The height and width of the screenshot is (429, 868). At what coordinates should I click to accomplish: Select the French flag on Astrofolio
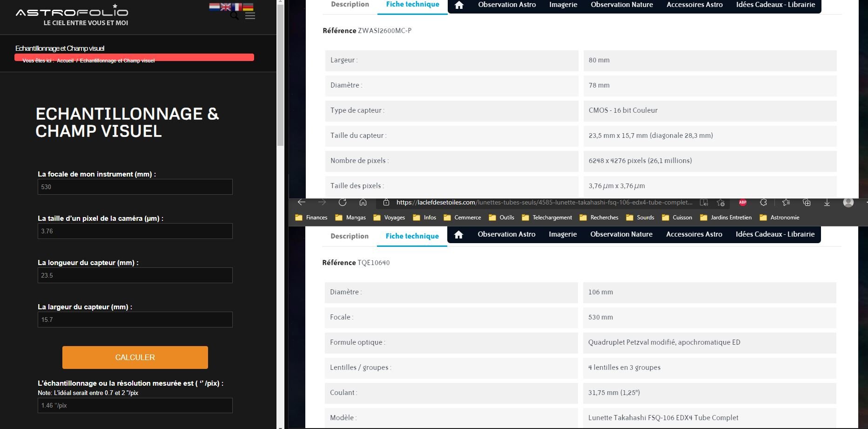[x=237, y=7]
